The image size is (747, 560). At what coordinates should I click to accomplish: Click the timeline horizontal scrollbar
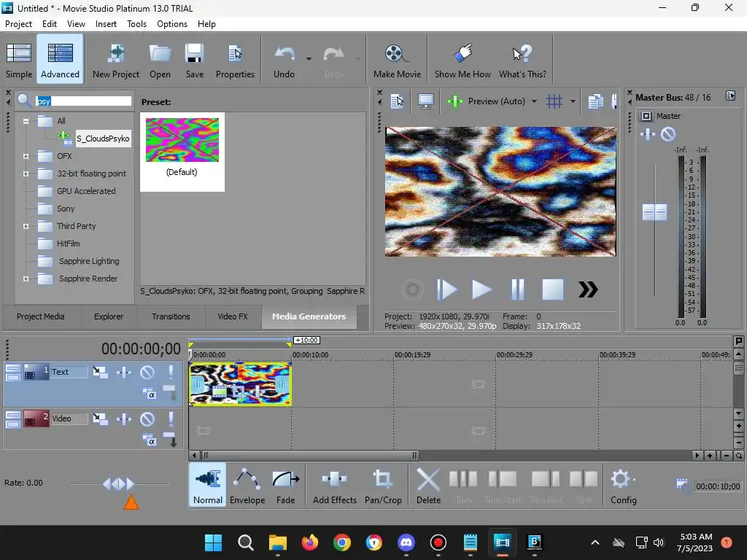[309, 456]
